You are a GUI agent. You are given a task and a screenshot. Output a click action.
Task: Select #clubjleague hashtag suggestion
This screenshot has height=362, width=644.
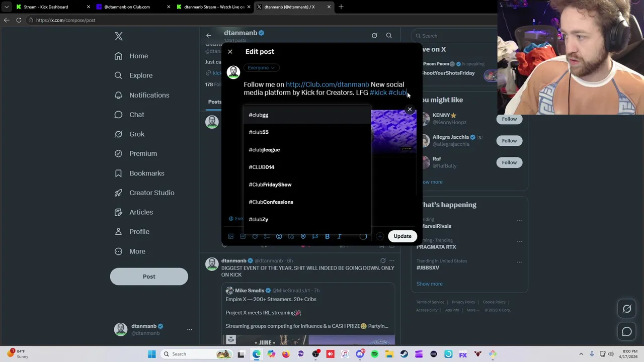[307, 150]
